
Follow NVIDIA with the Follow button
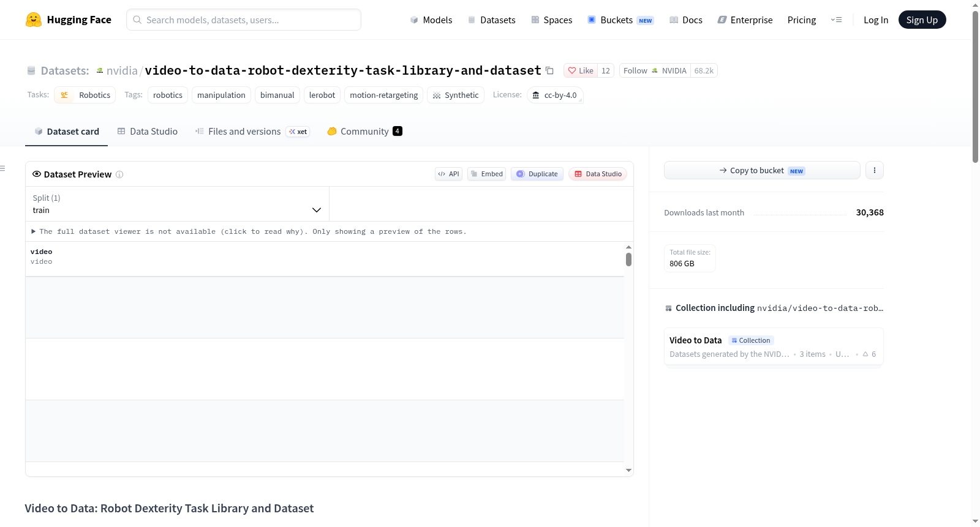[x=655, y=71]
